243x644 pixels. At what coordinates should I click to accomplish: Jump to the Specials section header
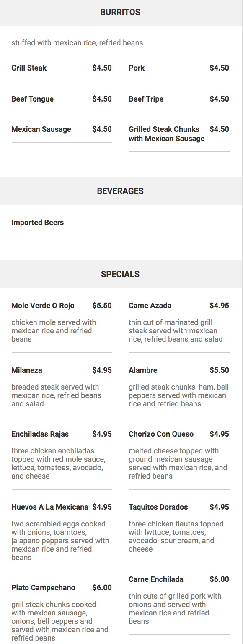click(x=120, y=274)
